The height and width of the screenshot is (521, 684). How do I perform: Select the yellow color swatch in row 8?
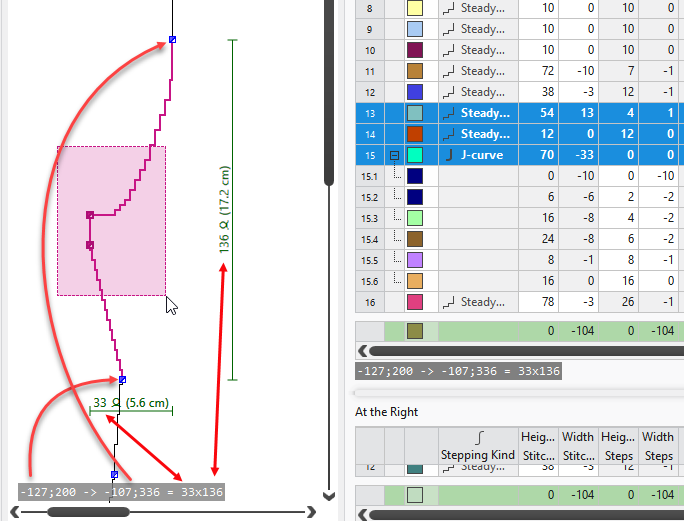point(417,9)
